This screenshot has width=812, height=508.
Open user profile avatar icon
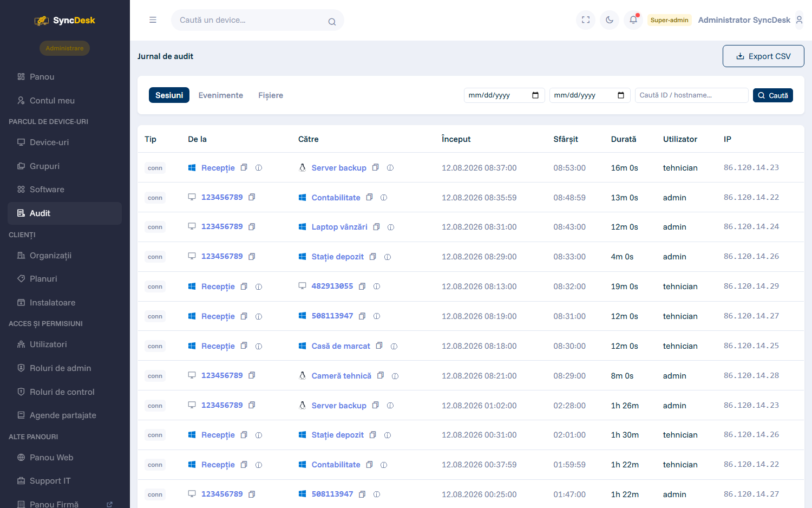(799, 20)
